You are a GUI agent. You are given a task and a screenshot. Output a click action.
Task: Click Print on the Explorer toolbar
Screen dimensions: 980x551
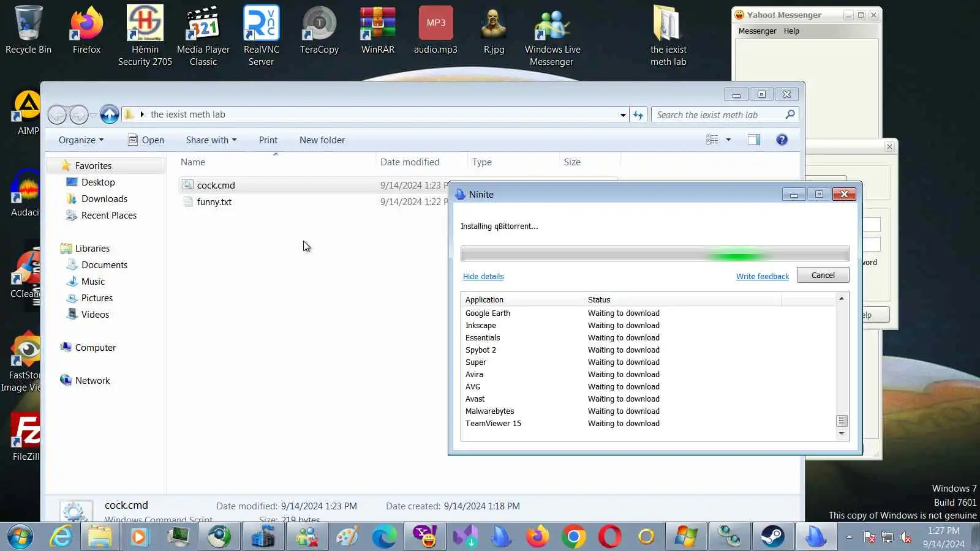(268, 140)
